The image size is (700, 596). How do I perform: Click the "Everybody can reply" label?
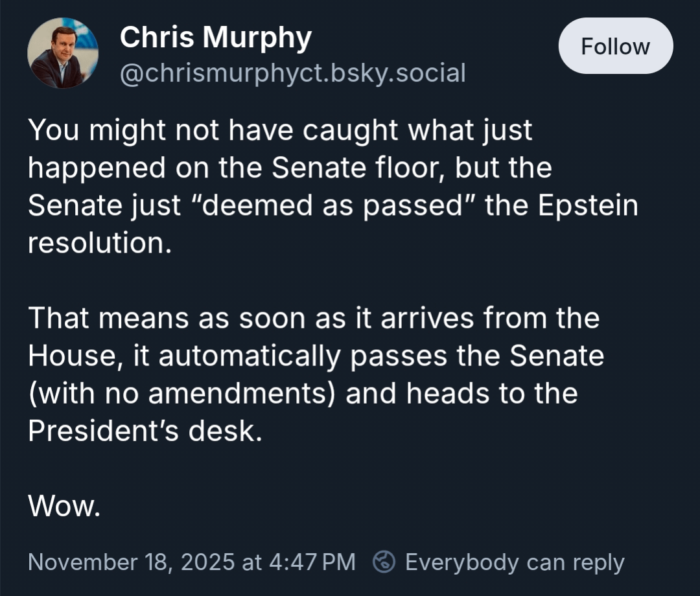(x=514, y=562)
